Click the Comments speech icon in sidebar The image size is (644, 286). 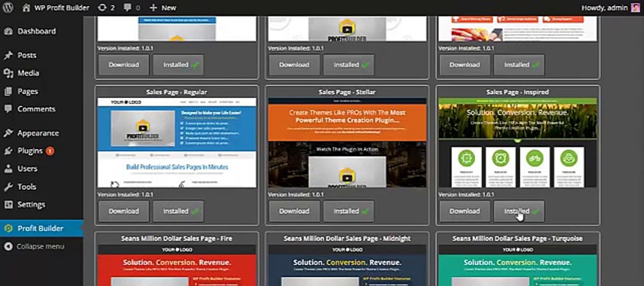[x=8, y=109]
